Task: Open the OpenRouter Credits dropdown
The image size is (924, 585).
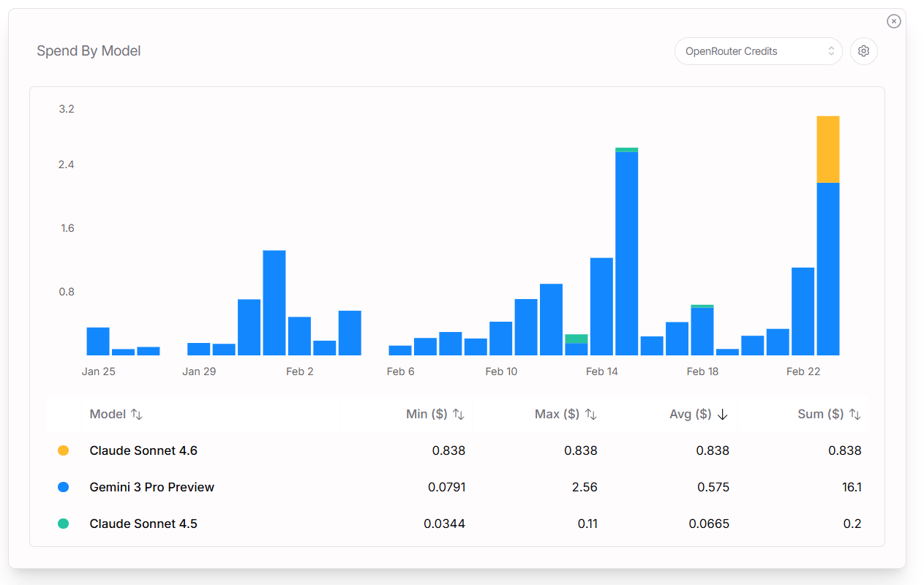Action: click(x=758, y=51)
